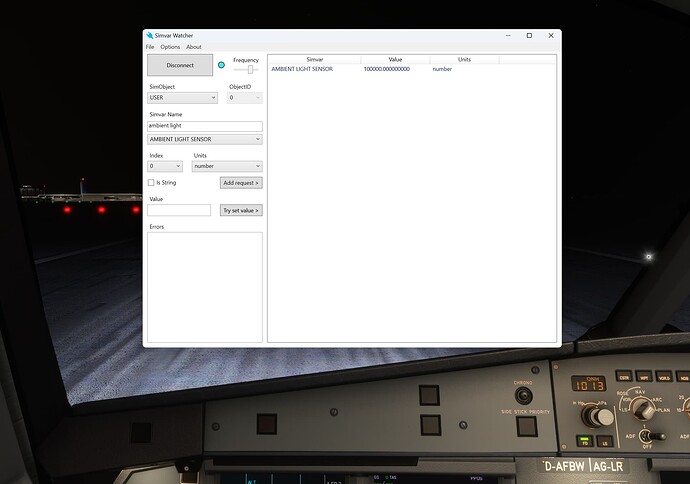Push the cockpit CHRONO button
690x484 pixels.
[x=524, y=396]
